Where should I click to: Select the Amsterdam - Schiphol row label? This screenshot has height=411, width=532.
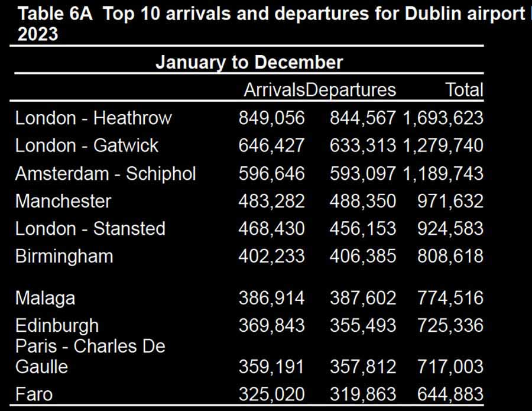[x=105, y=173]
